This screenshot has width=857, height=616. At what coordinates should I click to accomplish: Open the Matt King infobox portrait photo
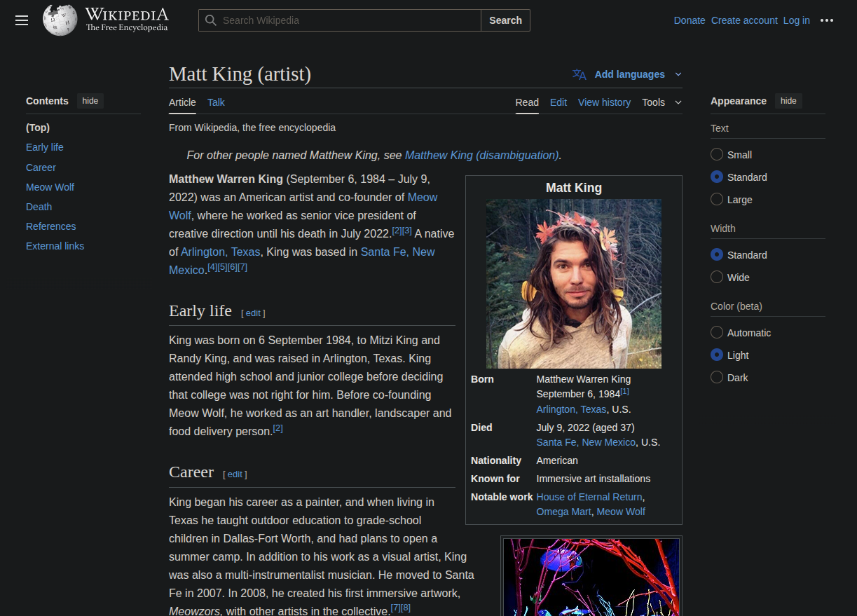[x=574, y=284]
